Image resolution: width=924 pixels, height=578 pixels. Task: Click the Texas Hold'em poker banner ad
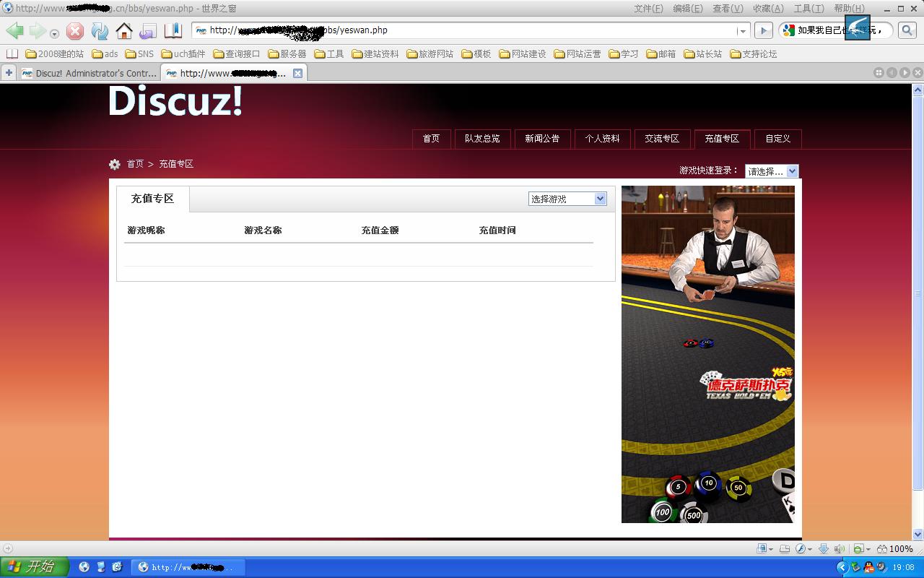point(708,354)
